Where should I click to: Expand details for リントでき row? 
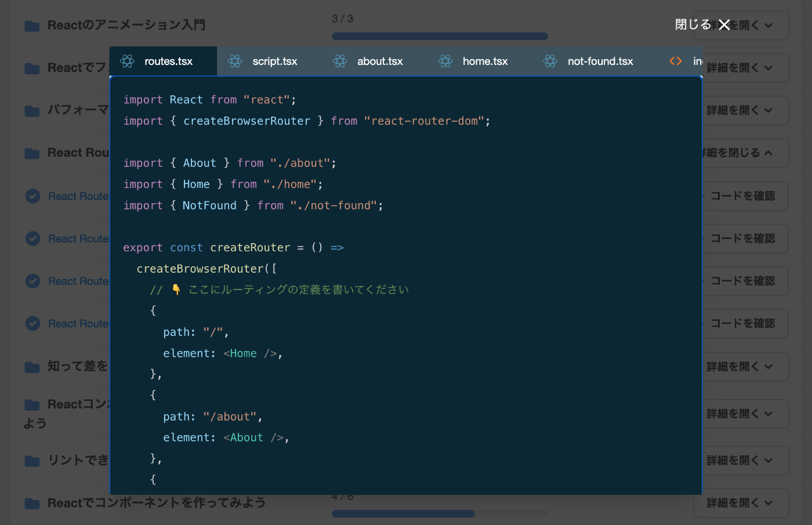click(745, 461)
